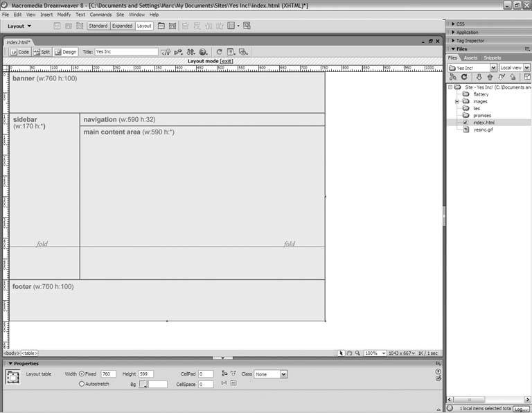Click the Properties panel help icon
Screen dimensions: 532x413
click(x=438, y=371)
